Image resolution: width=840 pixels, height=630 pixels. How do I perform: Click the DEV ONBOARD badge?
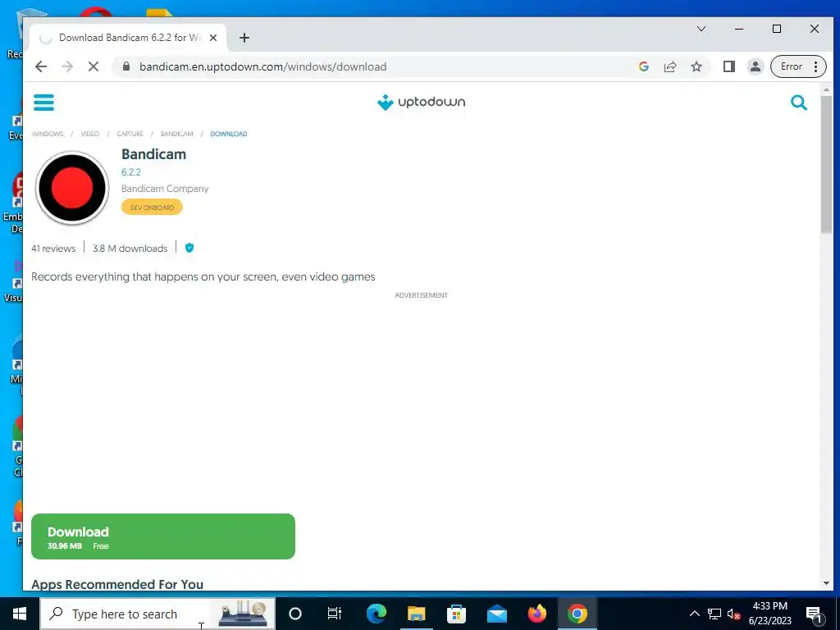(152, 208)
